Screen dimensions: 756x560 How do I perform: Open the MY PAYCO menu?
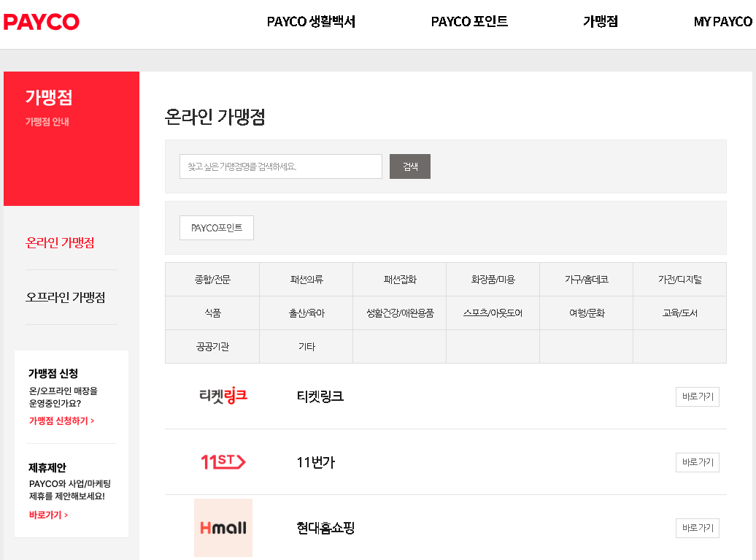[722, 22]
